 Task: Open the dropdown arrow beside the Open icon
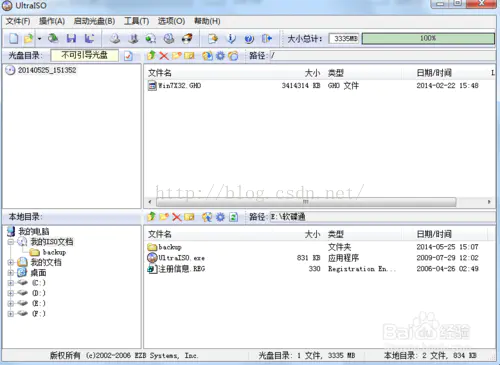pyautogui.click(x=39, y=39)
